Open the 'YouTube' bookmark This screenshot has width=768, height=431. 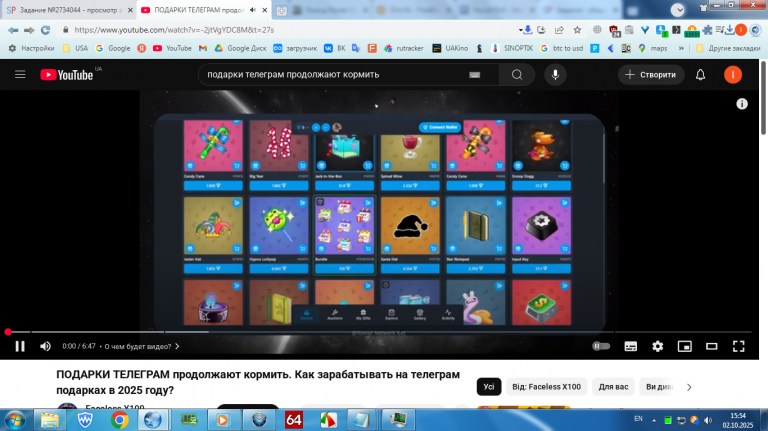point(172,48)
